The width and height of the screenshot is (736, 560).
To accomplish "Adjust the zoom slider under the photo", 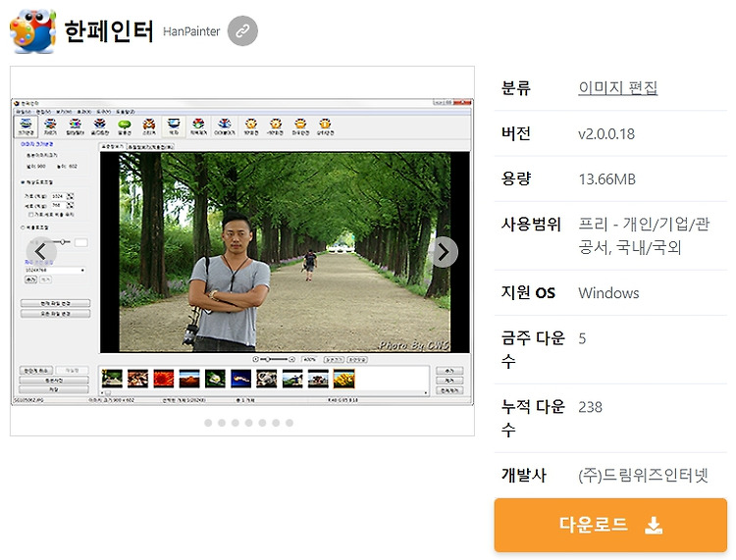I will point(274,359).
